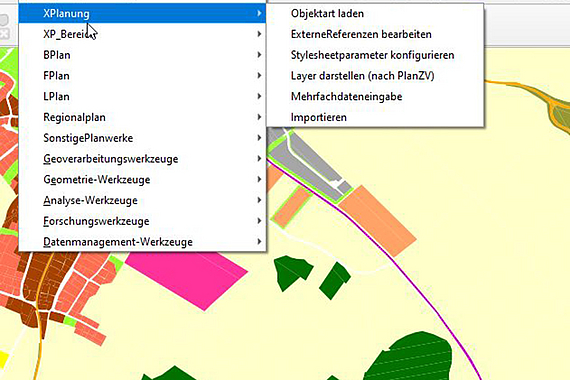
Task: Open Geometrie-Werkzeuge menu entry
Action: click(x=142, y=179)
